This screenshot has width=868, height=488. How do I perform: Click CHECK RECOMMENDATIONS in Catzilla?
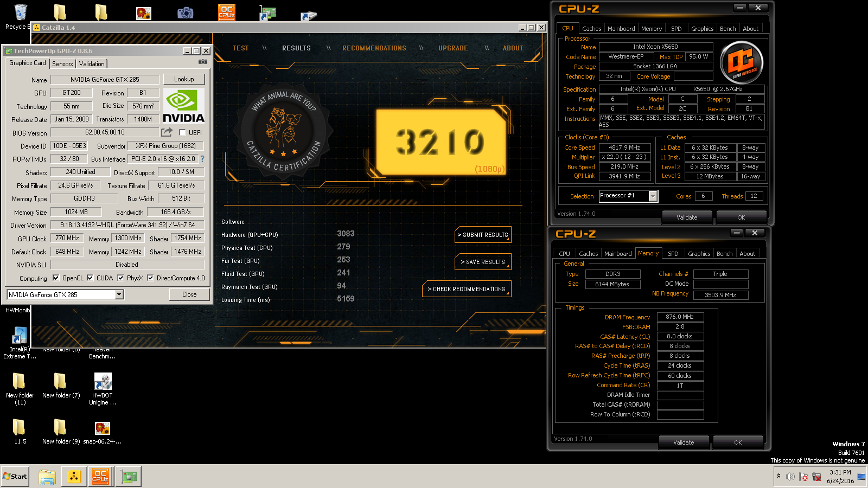tap(467, 289)
